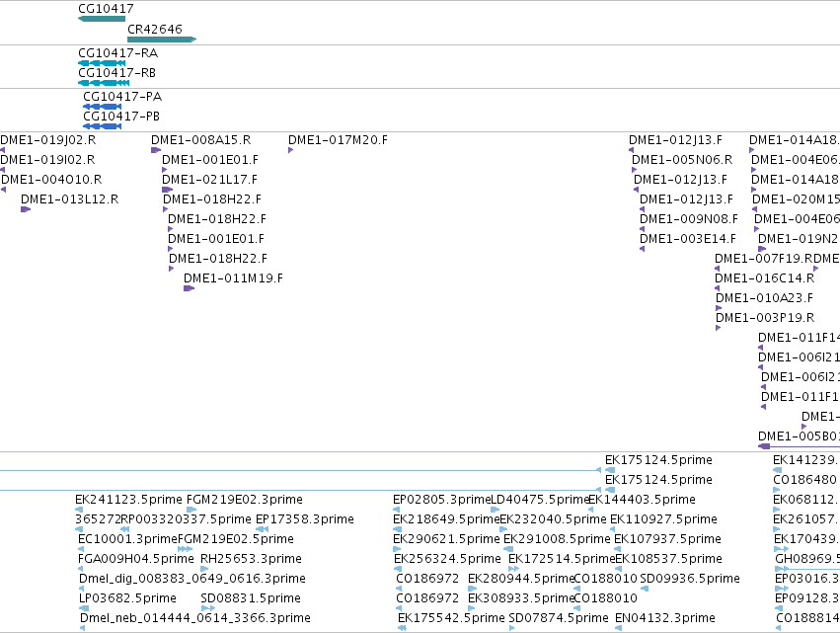Click the DME1-016C14.R label

764,279
